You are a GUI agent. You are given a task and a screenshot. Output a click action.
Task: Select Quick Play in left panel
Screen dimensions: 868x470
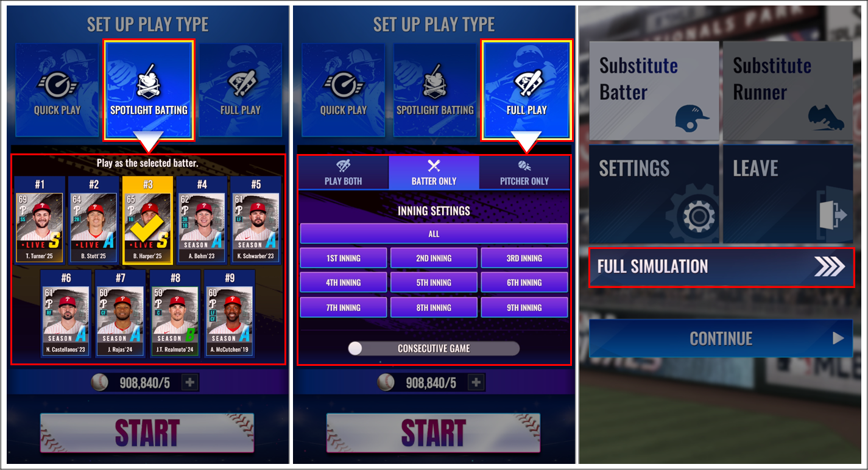tap(57, 90)
